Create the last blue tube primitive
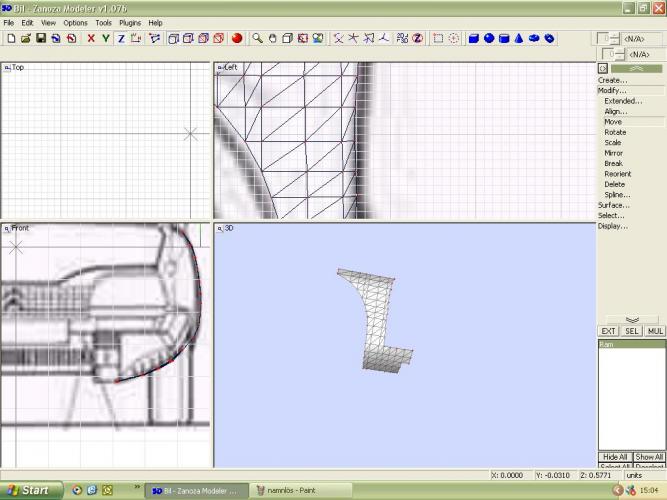The height and width of the screenshot is (500, 667). tap(549, 39)
